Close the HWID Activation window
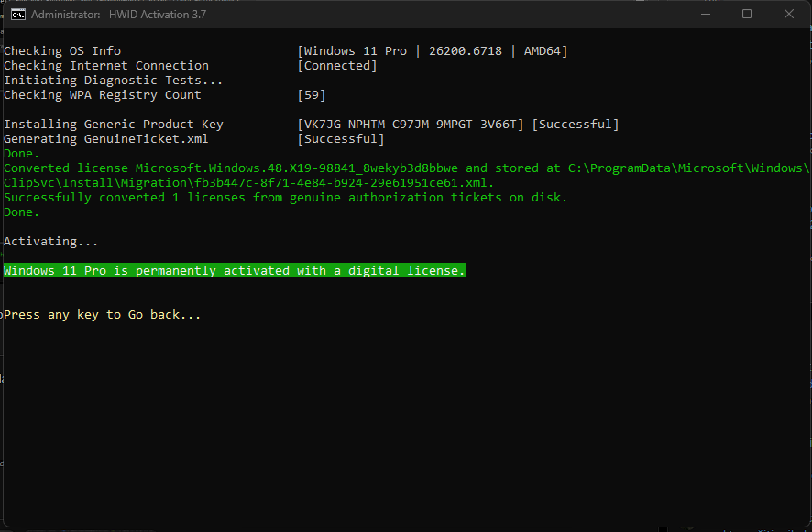 (789, 15)
